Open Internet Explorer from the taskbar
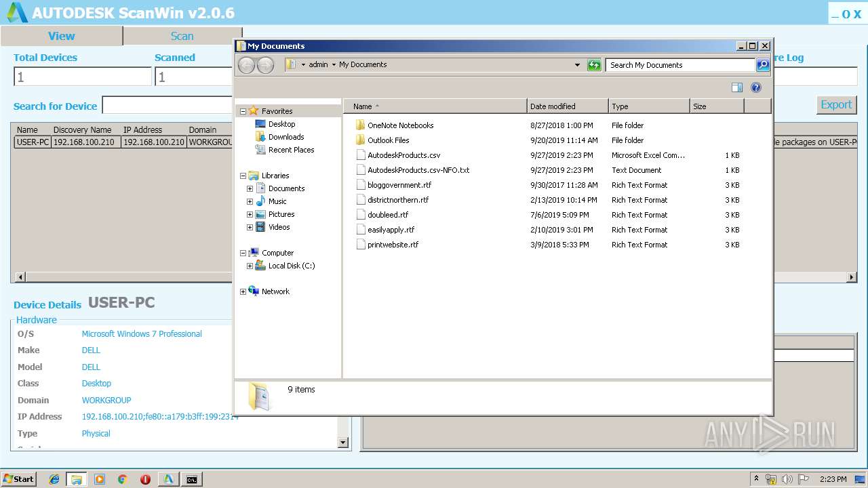The height and width of the screenshot is (488, 868). 54,479
